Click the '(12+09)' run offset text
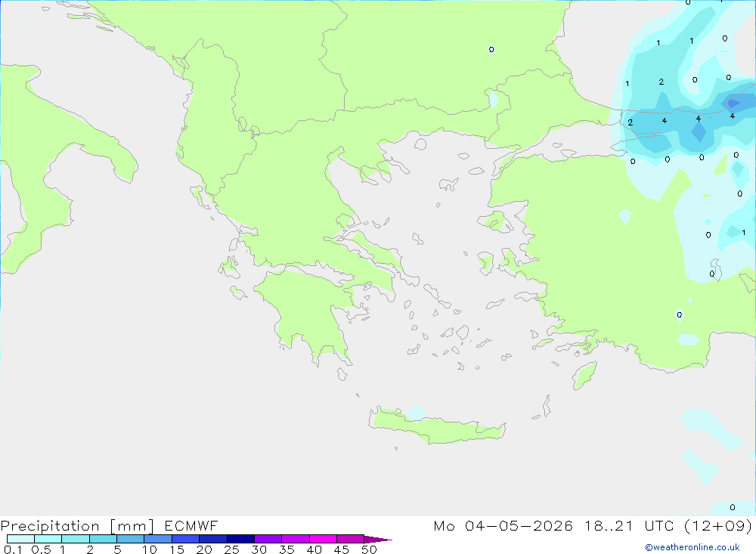 click(x=718, y=525)
